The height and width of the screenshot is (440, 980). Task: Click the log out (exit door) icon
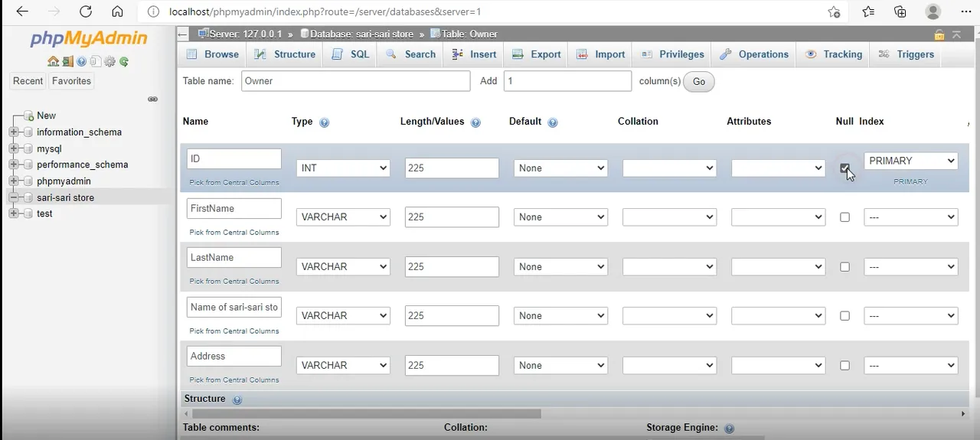67,62
